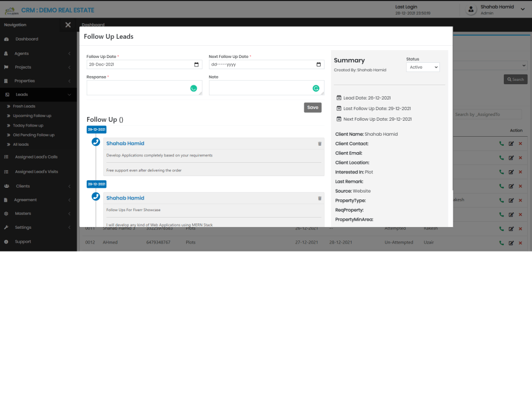Click Interested In: Plot text

354,172
